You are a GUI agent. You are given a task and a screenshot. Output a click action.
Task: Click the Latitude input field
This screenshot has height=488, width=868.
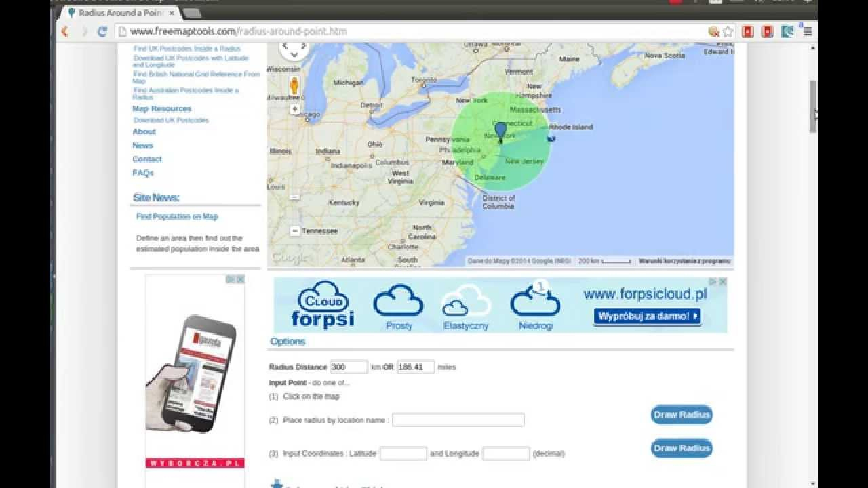coord(403,453)
